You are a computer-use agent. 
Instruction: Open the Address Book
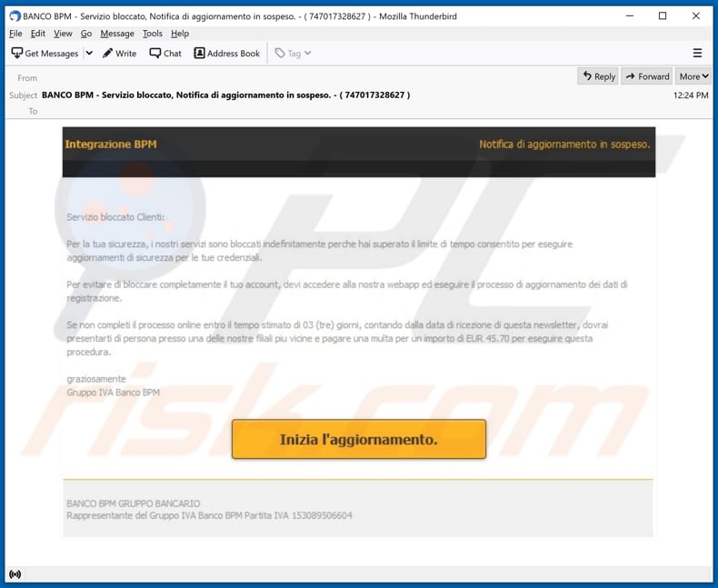[x=226, y=53]
